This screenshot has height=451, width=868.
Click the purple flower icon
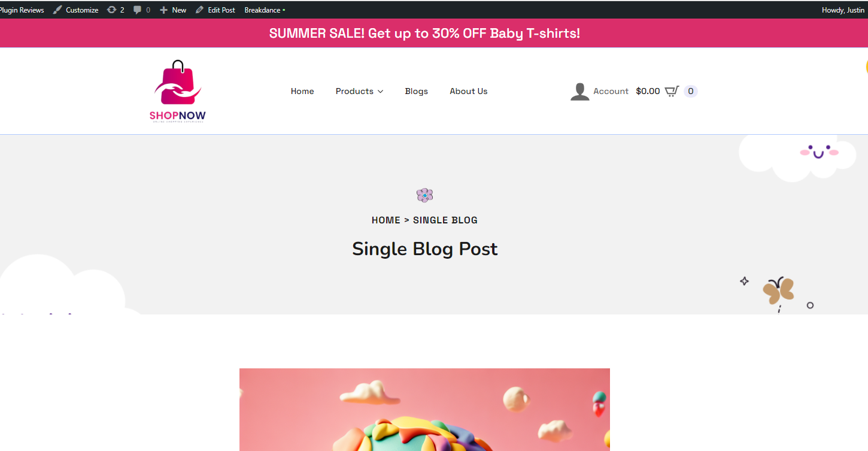coord(424,195)
